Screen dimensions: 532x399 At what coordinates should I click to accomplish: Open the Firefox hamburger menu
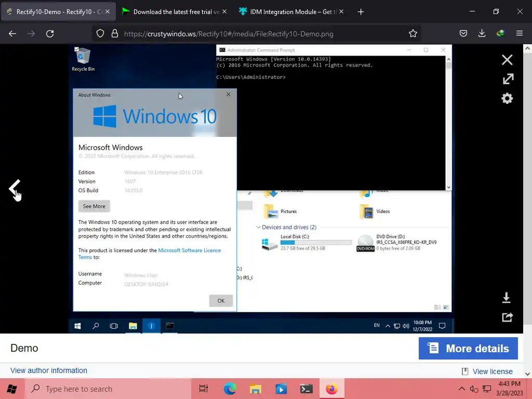pyautogui.click(x=520, y=34)
